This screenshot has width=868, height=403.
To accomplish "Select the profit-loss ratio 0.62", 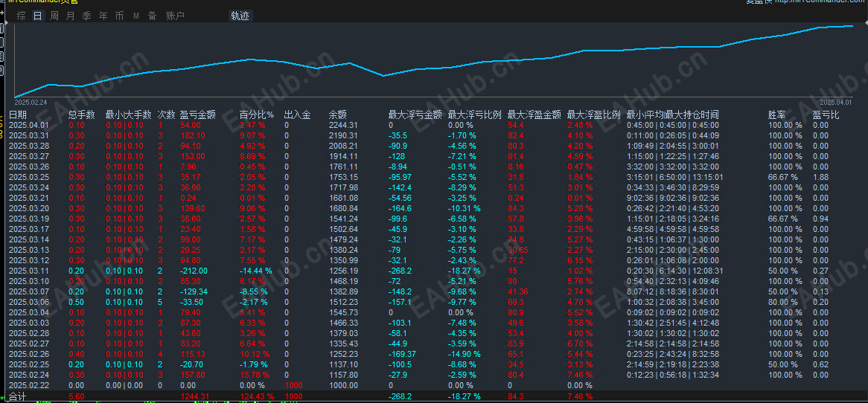I will (x=820, y=364).
